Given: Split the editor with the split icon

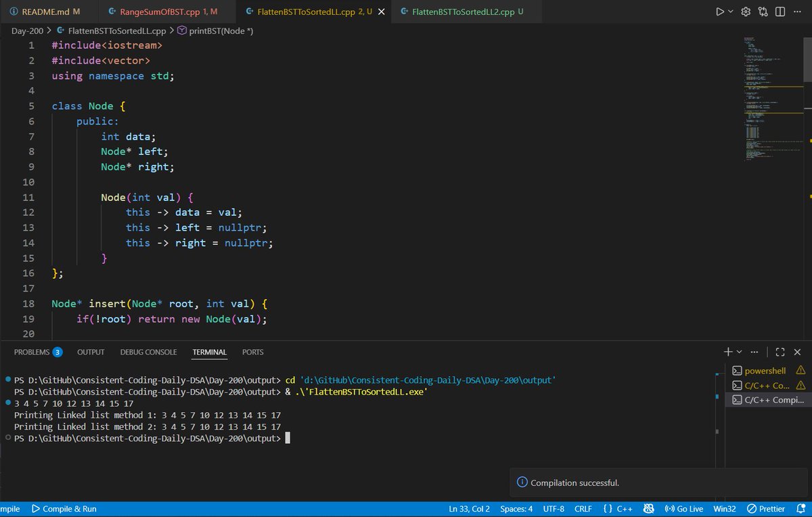Looking at the screenshot, I should click(x=780, y=12).
